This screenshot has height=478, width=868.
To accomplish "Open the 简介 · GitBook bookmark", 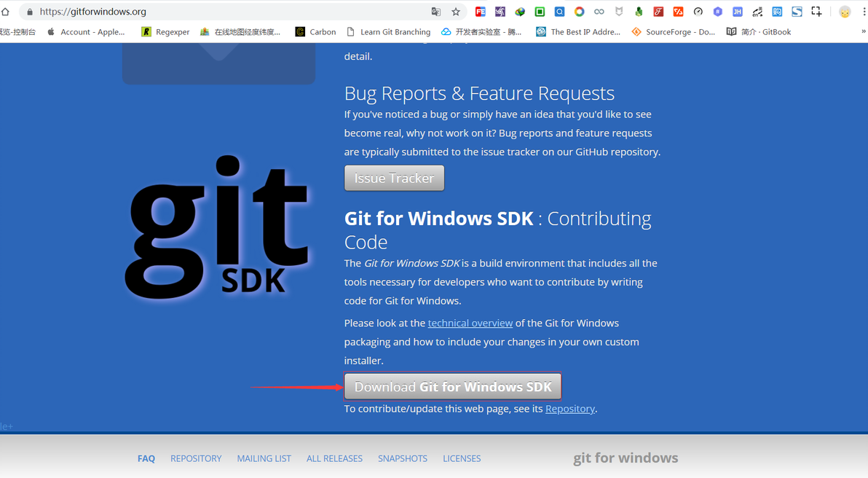I will [758, 31].
